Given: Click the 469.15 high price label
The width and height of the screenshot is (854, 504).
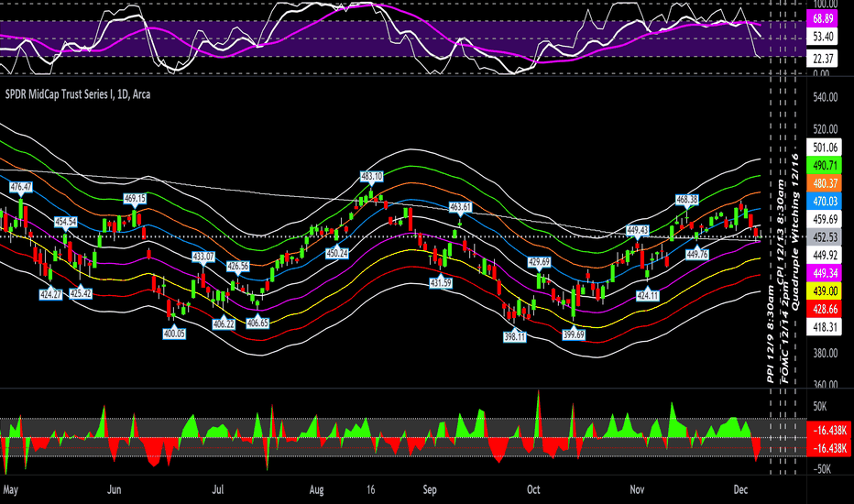Looking at the screenshot, I should pyautogui.click(x=135, y=198).
